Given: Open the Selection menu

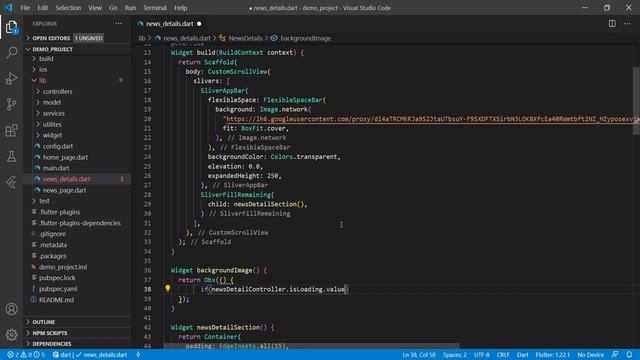Looking at the screenshot, I should coord(68,8).
